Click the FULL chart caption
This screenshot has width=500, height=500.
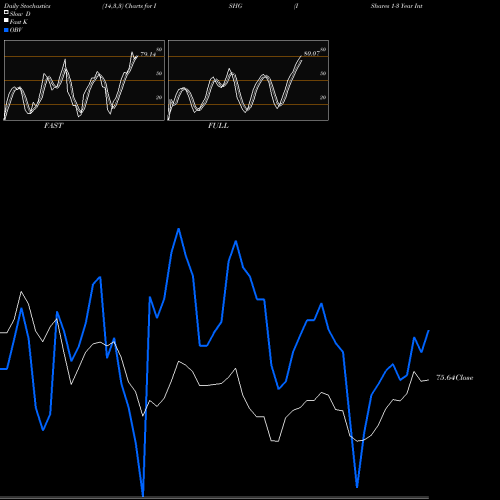click(x=218, y=126)
